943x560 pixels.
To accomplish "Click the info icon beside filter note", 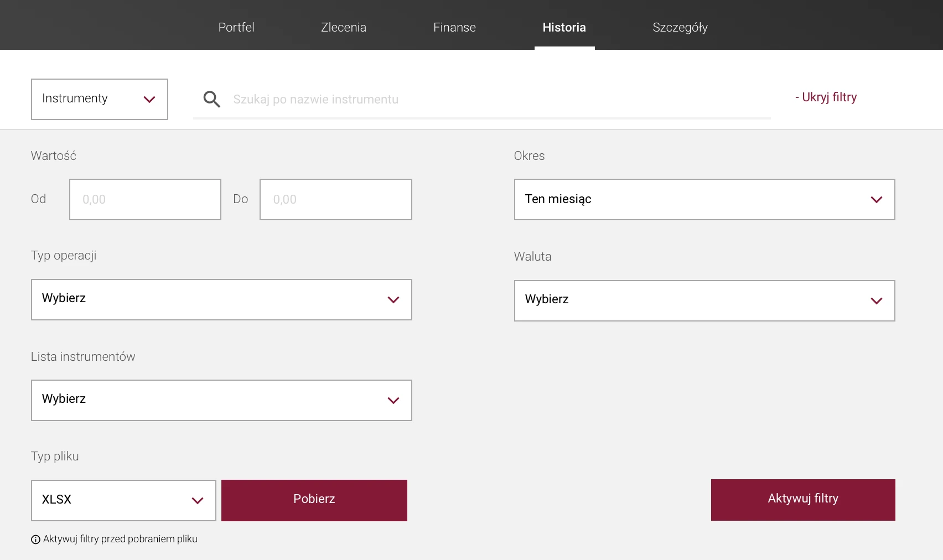I will (35, 540).
